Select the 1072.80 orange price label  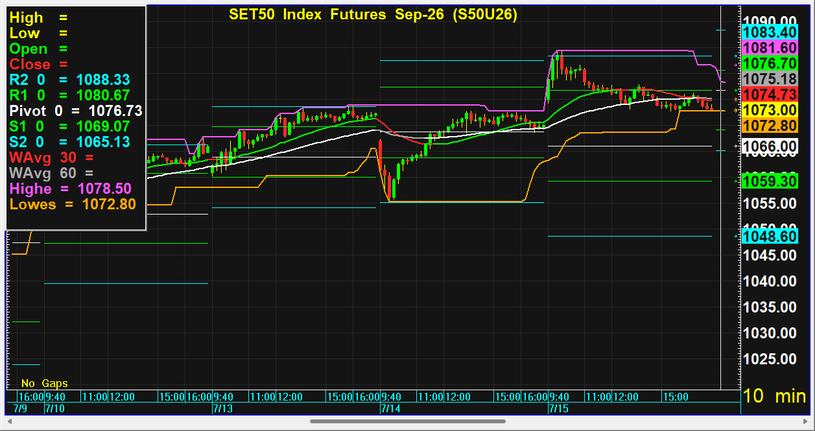click(x=770, y=126)
